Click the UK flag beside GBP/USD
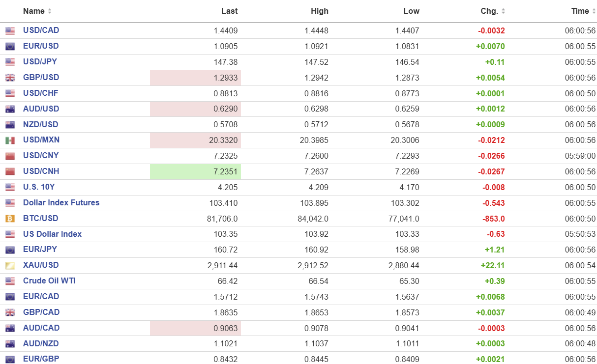 (x=10, y=78)
